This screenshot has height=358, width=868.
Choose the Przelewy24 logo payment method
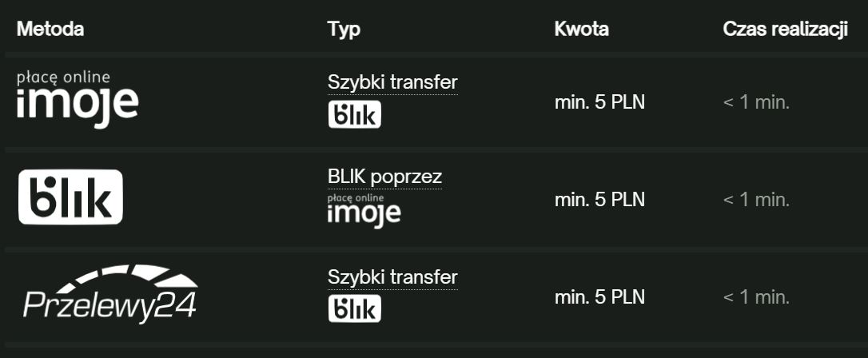click(110, 295)
